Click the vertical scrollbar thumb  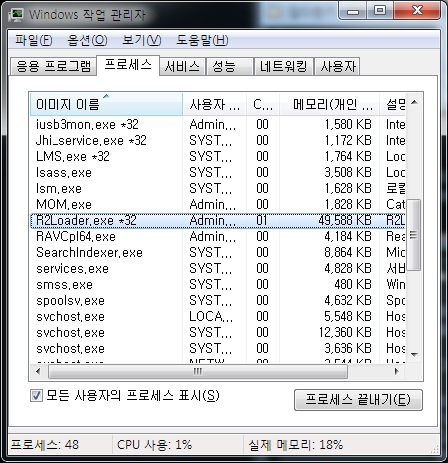pyautogui.click(x=414, y=235)
